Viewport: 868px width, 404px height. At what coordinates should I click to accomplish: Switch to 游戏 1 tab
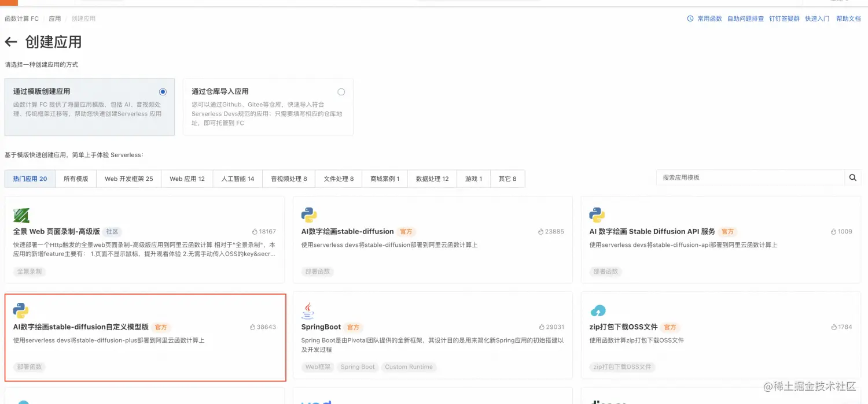(x=474, y=179)
